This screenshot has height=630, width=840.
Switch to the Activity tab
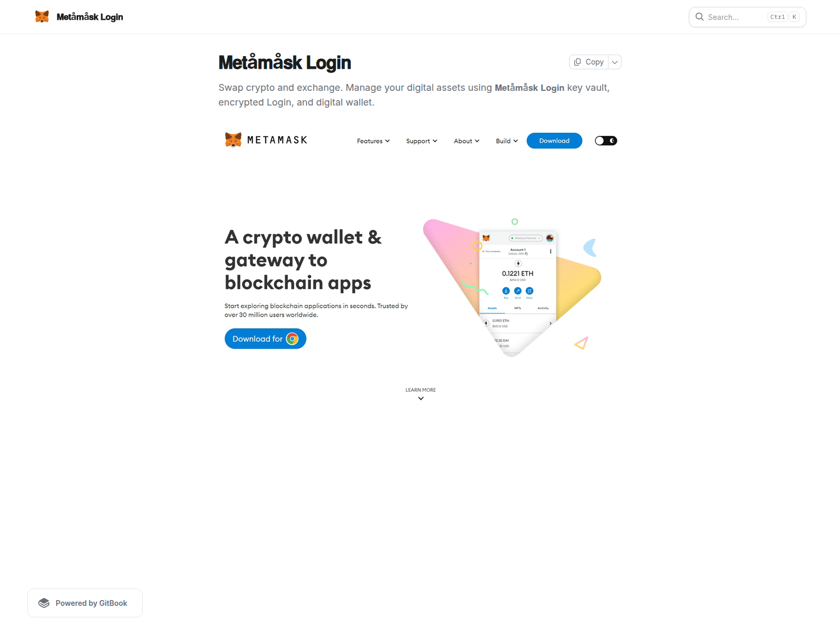coord(543,308)
